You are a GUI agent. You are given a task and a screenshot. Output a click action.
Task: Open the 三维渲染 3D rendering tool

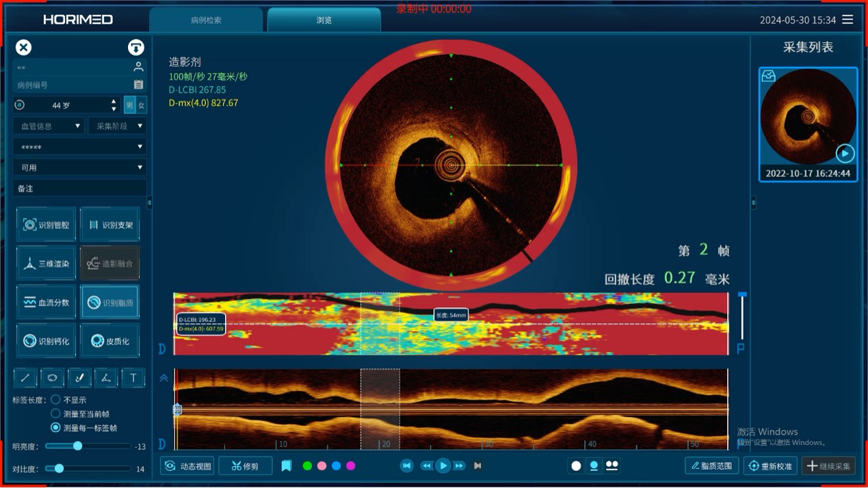pyautogui.click(x=46, y=264)
